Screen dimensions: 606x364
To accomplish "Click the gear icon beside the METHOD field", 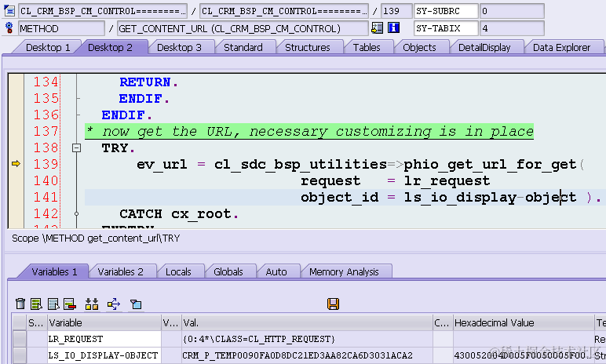I will click(9, 27).
